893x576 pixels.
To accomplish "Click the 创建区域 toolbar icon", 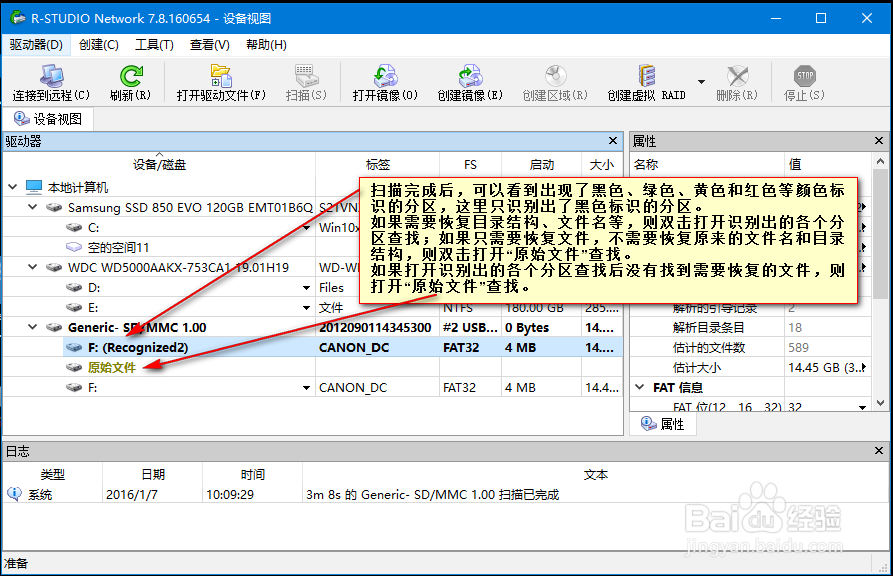I will coord(554,76).
